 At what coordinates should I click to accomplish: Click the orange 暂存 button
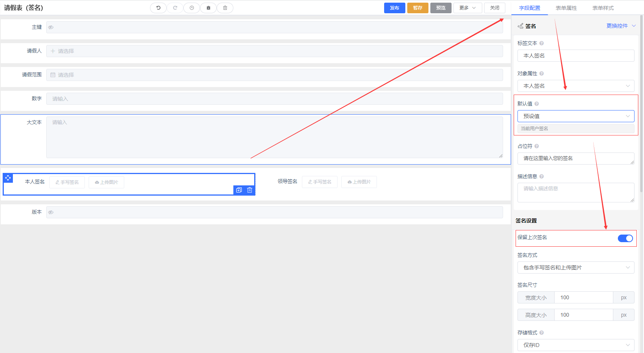[417, 8]
